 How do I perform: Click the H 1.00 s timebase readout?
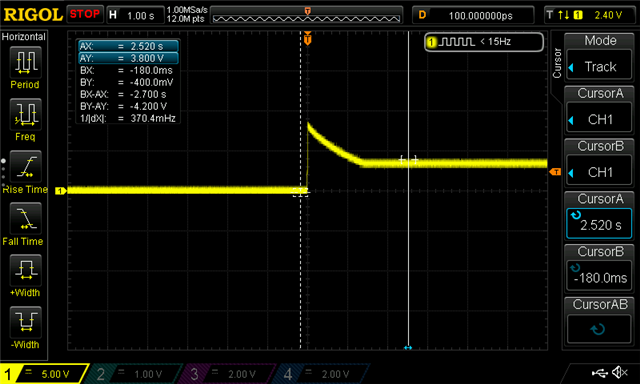click(135, 16)
